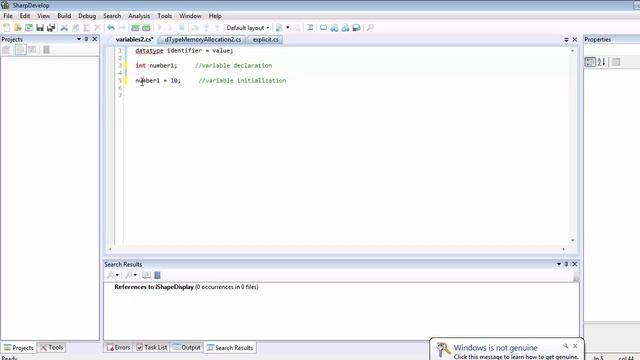Open the Help menu
The image size is (640, 360).
click(x=215, y=16)
